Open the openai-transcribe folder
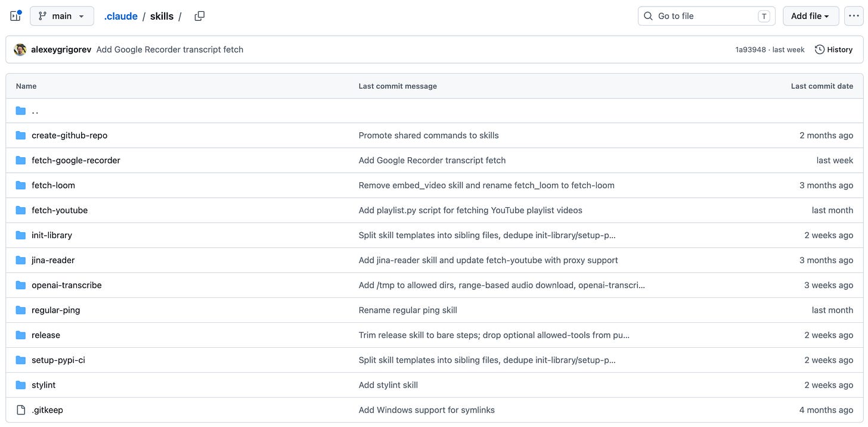 point(67,285)
